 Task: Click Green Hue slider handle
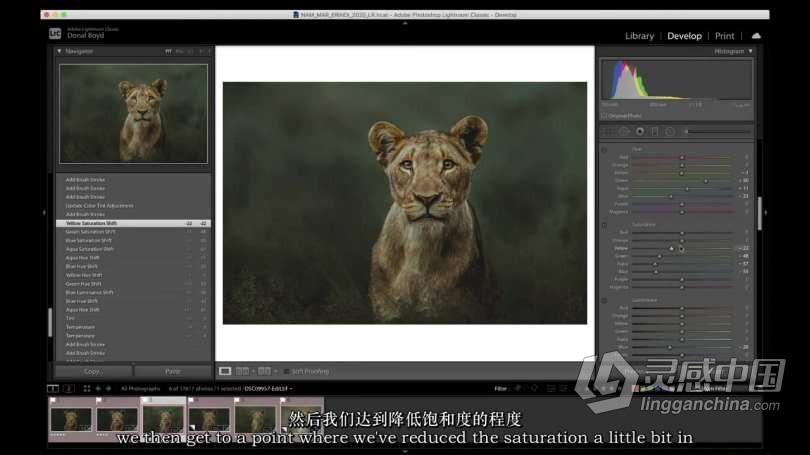pos(706,181)
